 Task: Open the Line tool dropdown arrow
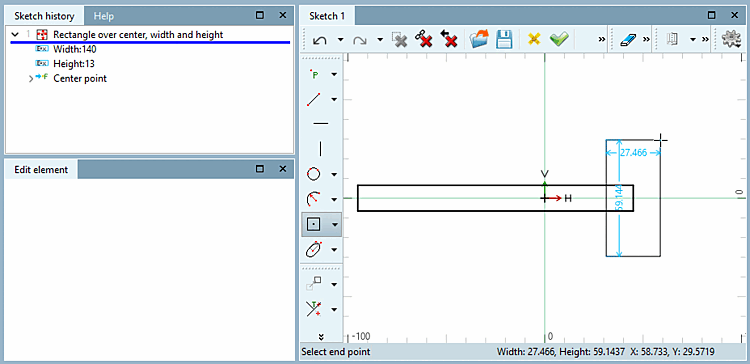click(334, 99)
